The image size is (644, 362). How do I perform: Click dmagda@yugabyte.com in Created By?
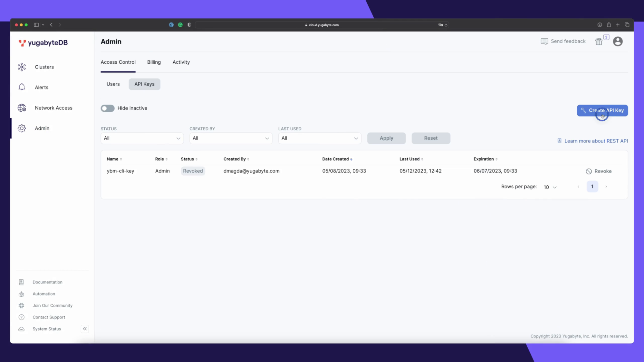point(251,171)
